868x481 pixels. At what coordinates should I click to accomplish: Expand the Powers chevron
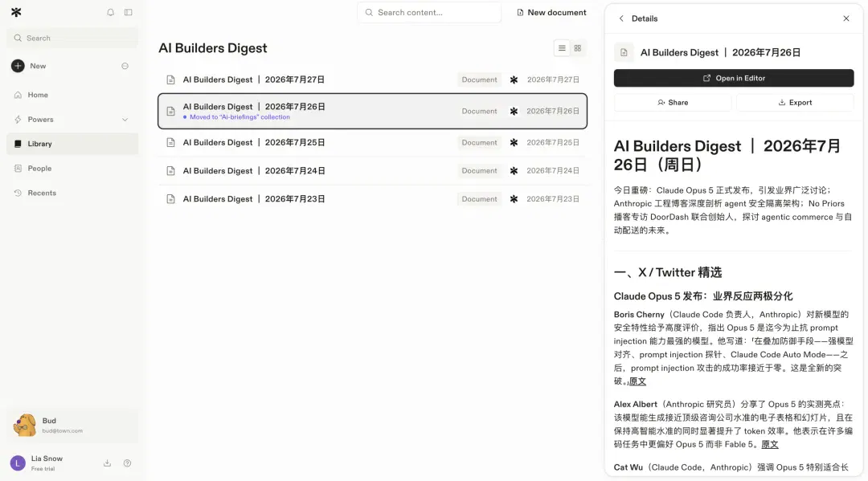point(125,120)
